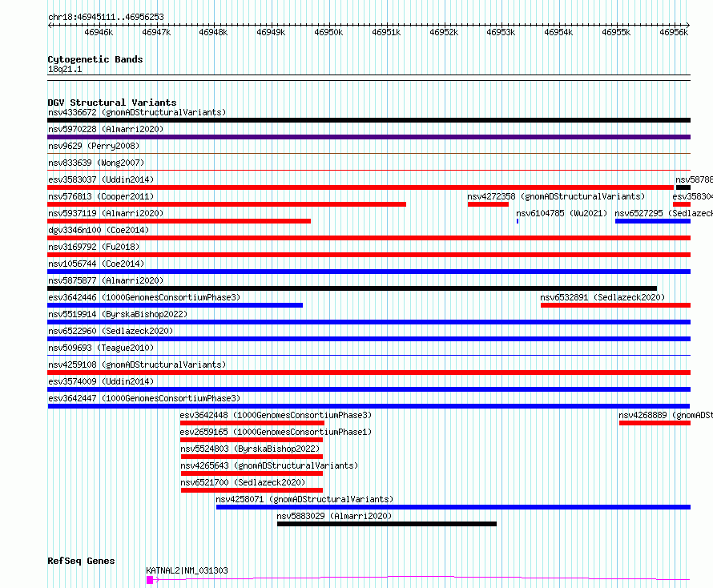The image size is (713, 588).
Task: Click nsv5937119 (Almarri2020) label
Action: (106, 213)
